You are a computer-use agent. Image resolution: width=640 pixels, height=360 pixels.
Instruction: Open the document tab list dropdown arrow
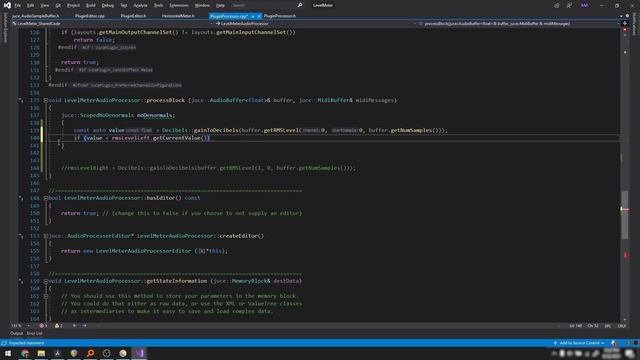pos(621,16)
